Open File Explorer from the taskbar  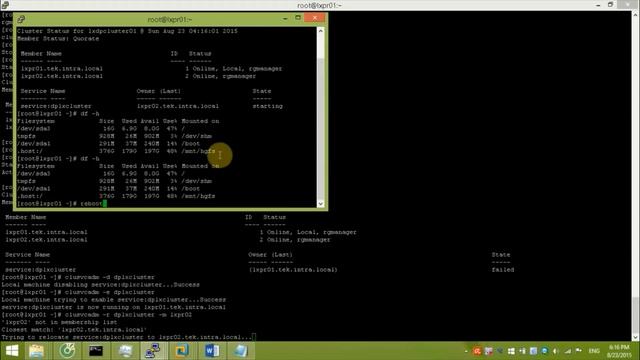[36, 351]
